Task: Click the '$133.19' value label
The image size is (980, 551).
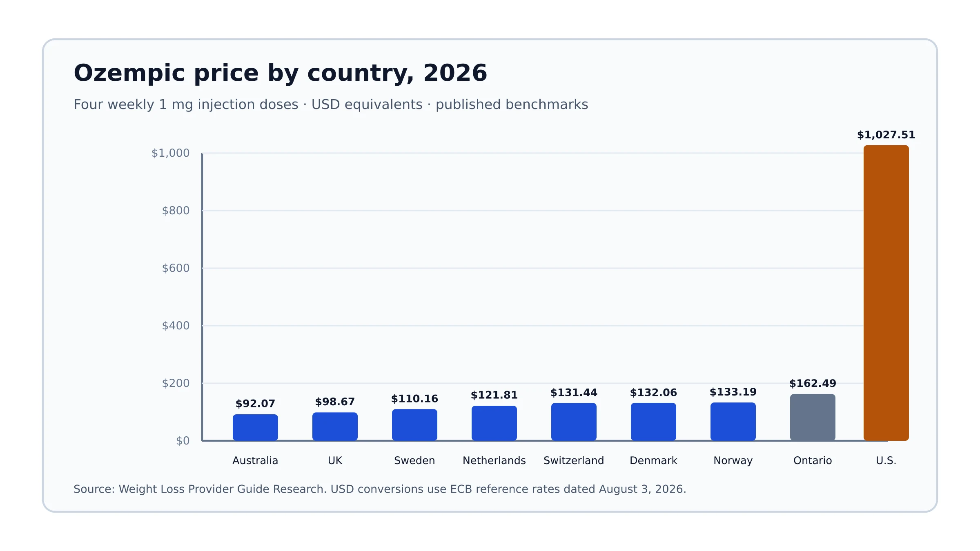Action: 733,392
